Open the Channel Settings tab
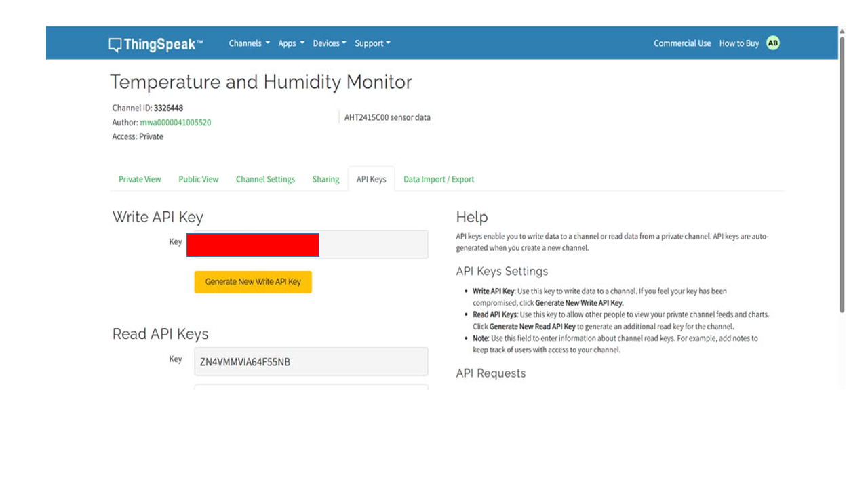868x488 pixels. click(265, 180)
